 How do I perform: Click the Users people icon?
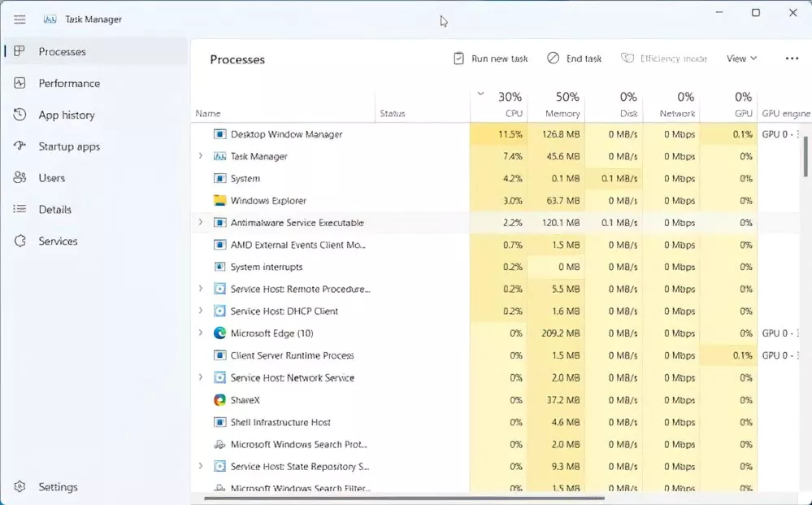pos(20,177)
